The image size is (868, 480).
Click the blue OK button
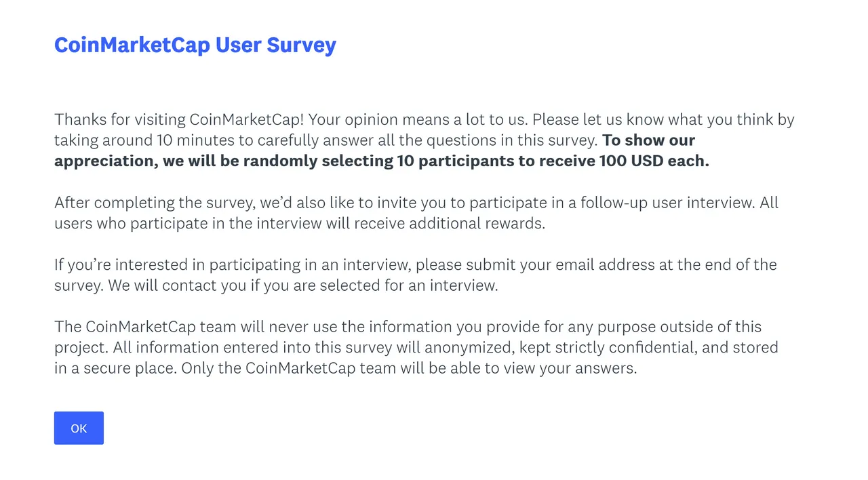point(79,428)
